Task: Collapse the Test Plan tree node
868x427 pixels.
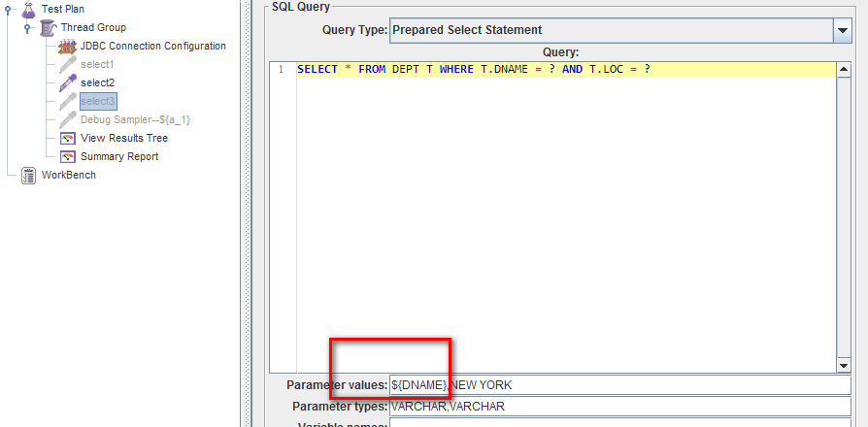Action: pos(9,10)
